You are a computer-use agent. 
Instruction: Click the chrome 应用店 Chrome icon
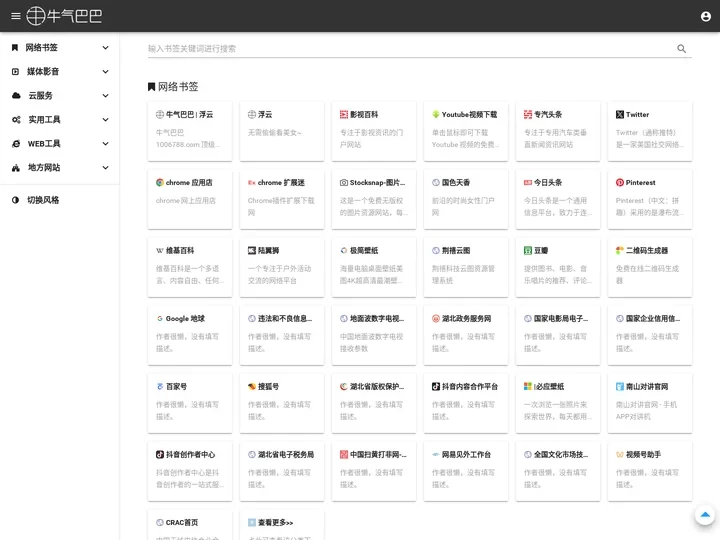(x=160, y=182)
